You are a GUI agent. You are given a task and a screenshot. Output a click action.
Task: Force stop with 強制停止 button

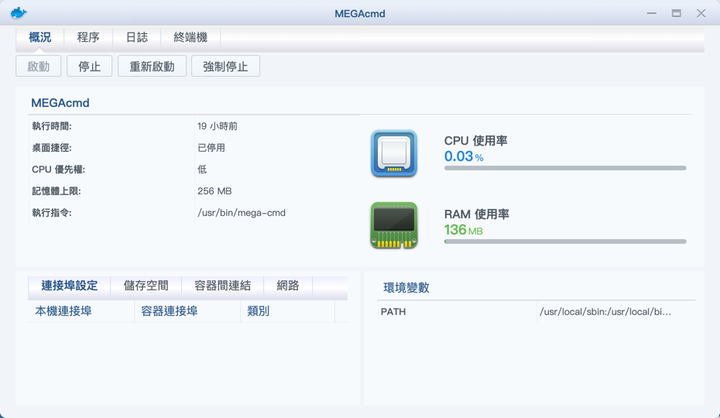click(225, 67)
